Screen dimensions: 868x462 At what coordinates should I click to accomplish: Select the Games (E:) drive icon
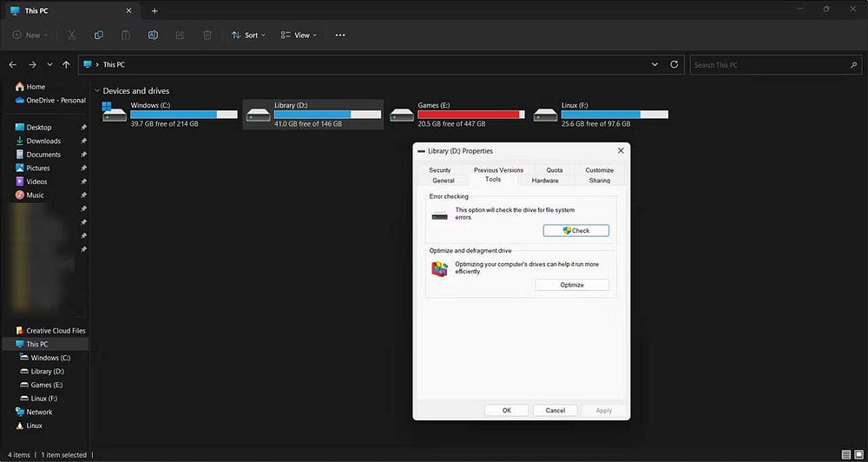[402, 115]
